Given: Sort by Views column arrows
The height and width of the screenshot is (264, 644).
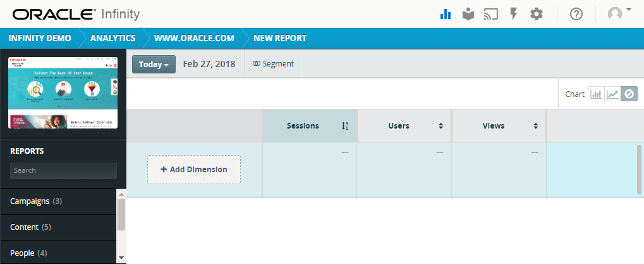Looking at the screenshot, I should [x=535, y=126].
